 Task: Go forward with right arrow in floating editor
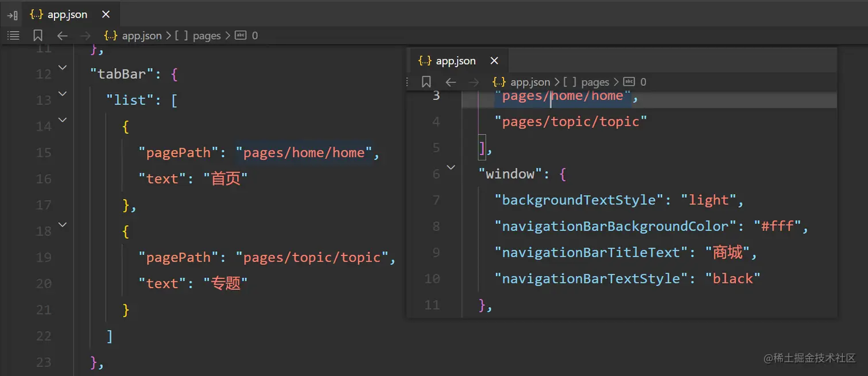tap(474, 82)
